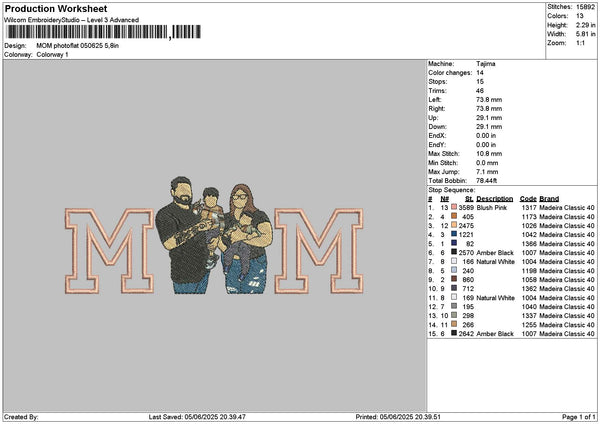Click the 'Code' column header
600x424 pixels.
click(x=528, y=199)
